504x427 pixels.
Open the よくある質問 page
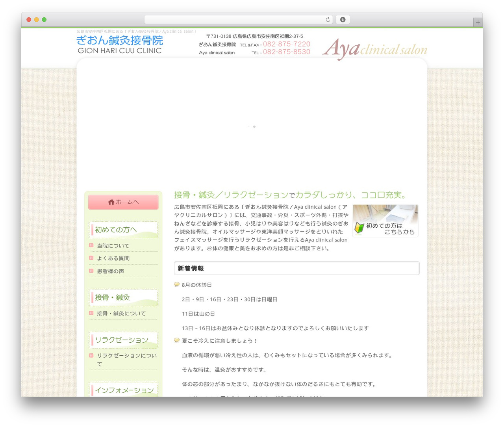113,258
